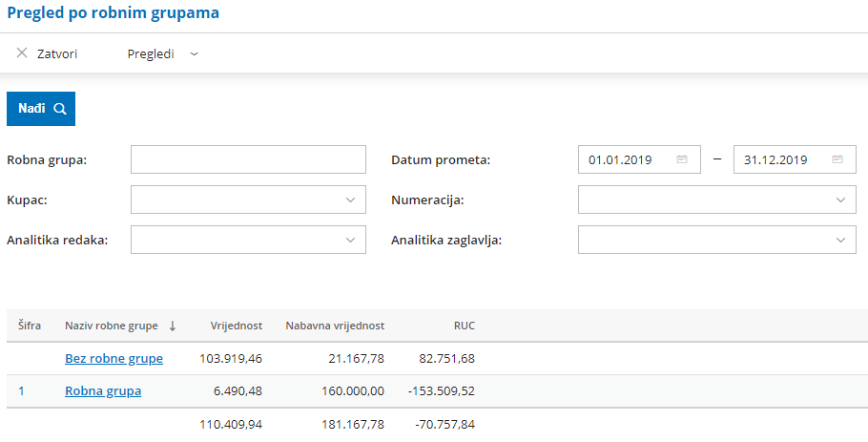
Task: Click the sort arrow next to Naziv robne grupe
Action: tap(172, 326)
